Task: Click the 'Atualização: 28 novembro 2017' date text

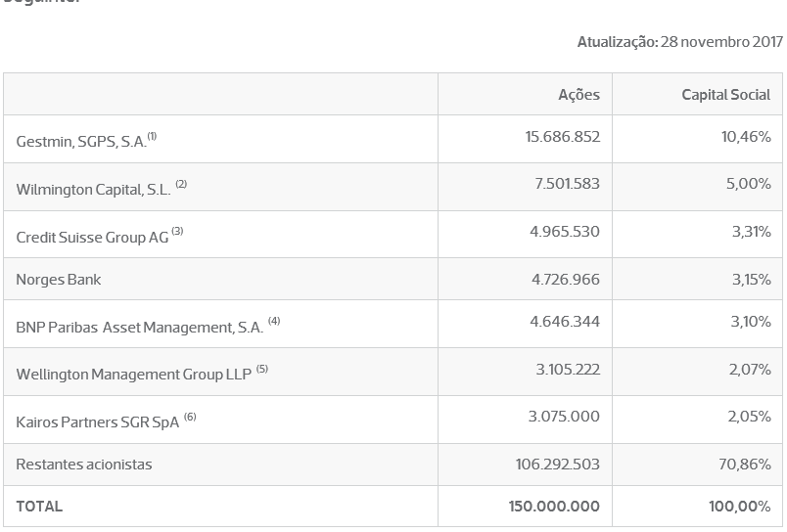Action: point(679,42)
